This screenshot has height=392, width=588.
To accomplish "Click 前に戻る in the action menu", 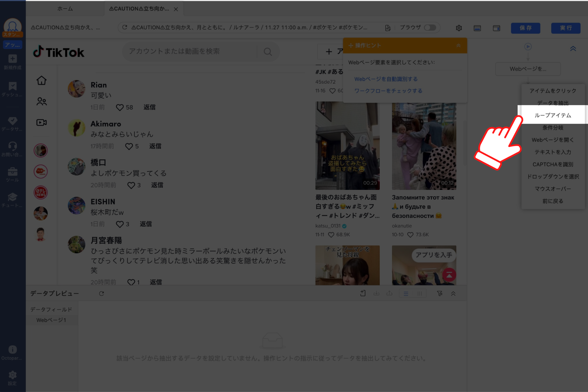I will (x=553, y=201).
